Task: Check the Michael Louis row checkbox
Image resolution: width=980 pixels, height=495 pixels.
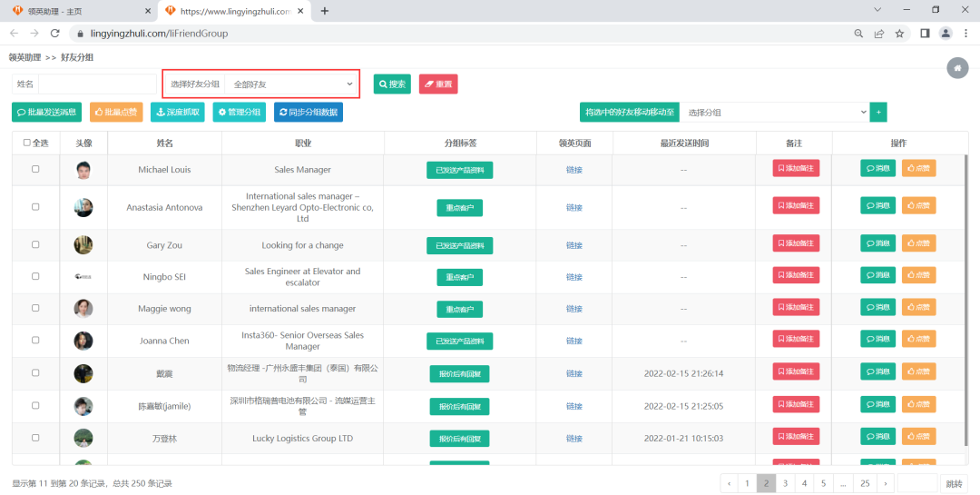Action: click(35, 169)
